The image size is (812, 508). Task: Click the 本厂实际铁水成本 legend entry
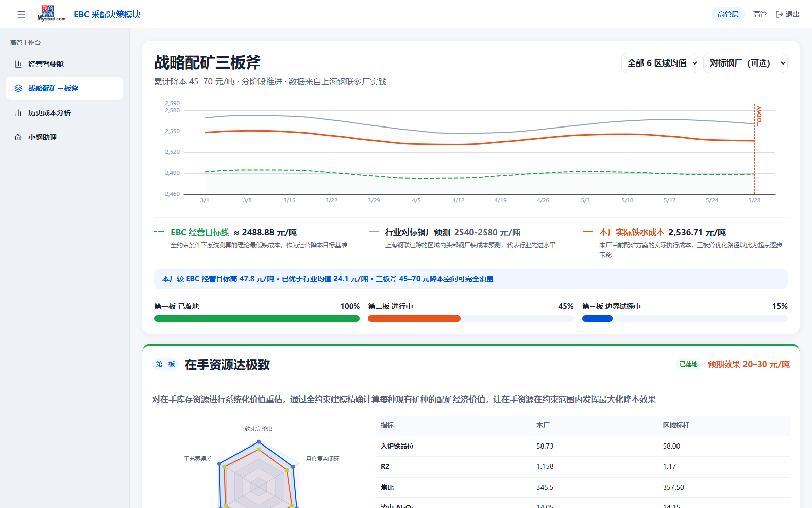[x=631, y=232]
